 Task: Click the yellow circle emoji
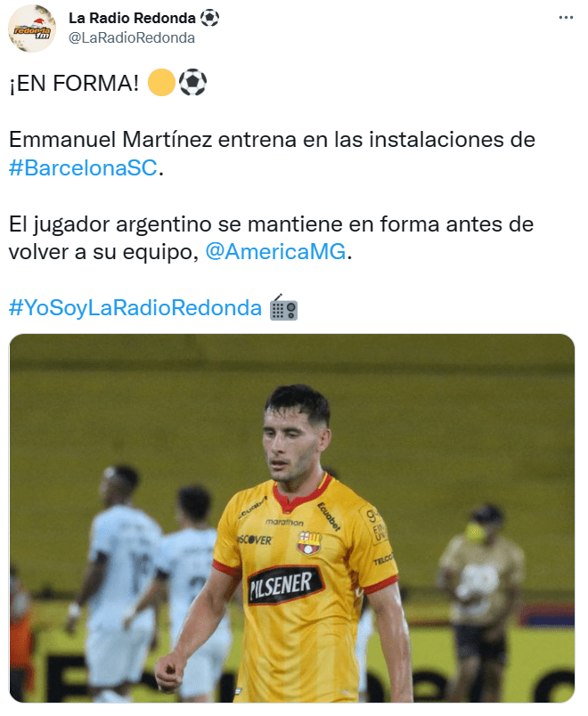tap(162, 83)
